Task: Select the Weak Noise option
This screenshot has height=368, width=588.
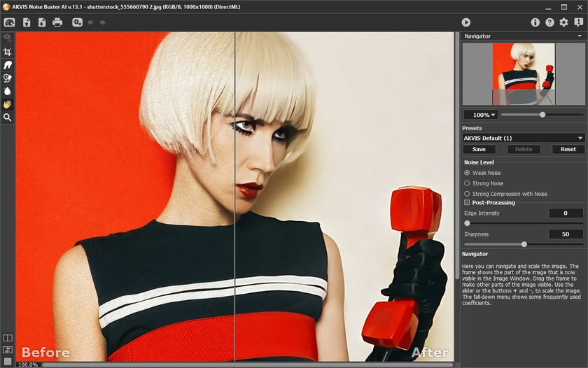Action: click(467, 173)
